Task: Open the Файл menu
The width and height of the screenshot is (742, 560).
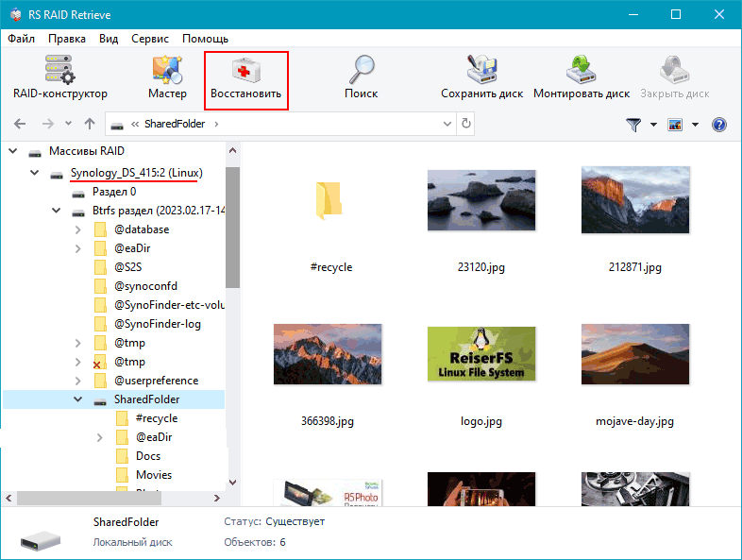Action: tap(22, 39)
